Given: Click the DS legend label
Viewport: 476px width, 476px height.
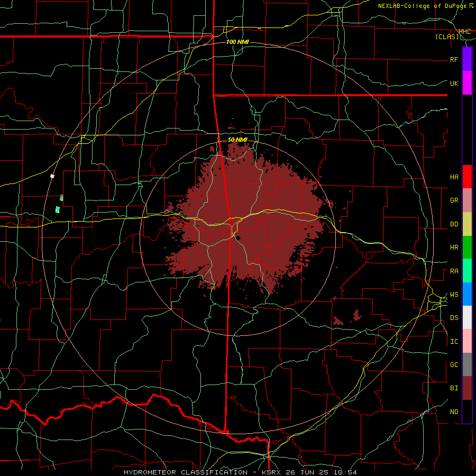Looking at the screenshot, I should click(x=454, y=318).
